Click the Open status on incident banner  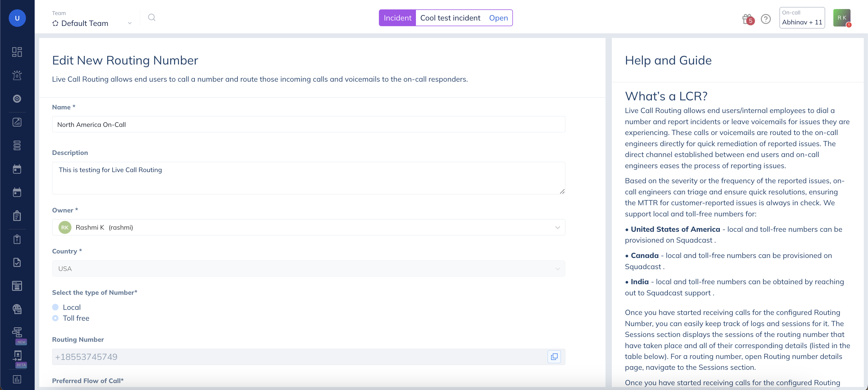tap(498, 18)
